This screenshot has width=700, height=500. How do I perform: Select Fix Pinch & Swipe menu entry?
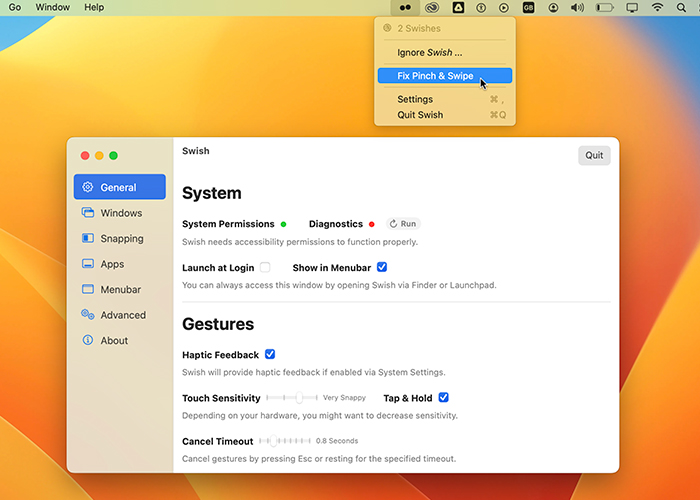445,75
